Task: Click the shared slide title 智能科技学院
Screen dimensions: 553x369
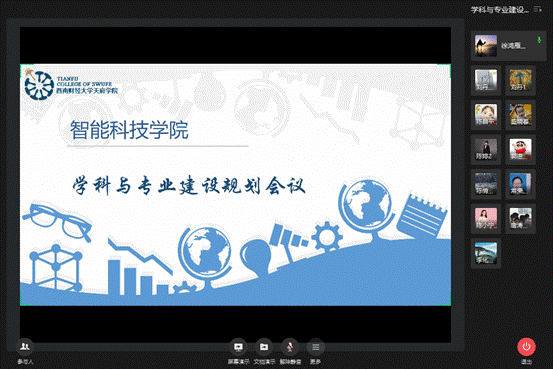Action: click(x=129, y=130)
